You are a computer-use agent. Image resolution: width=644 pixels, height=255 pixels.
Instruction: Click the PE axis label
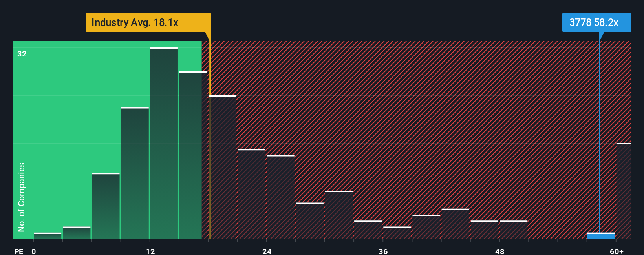(19, 251)
